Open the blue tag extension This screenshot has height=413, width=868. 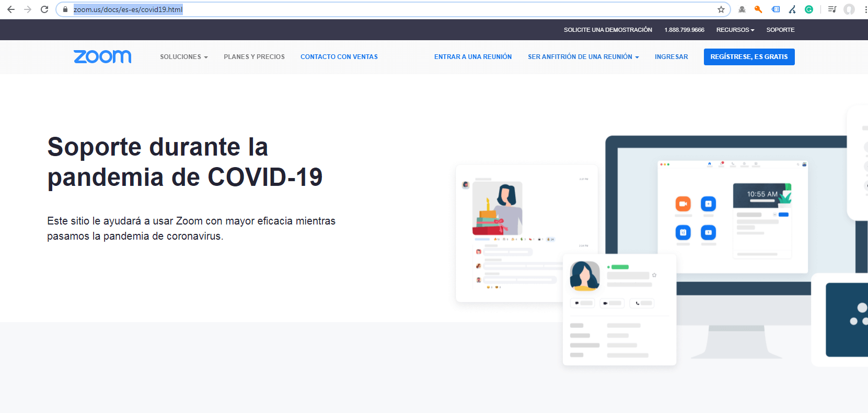click(776, 9)
